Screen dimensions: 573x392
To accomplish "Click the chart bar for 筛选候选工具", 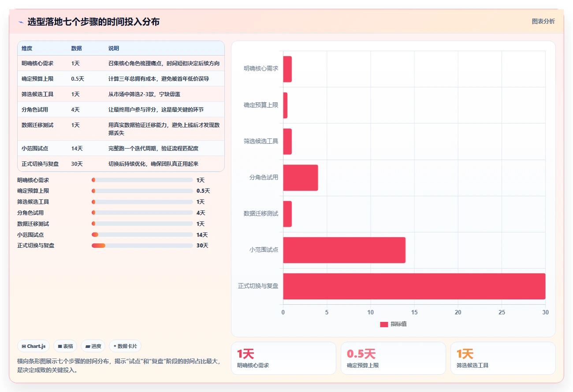I will tap(287, 142).
